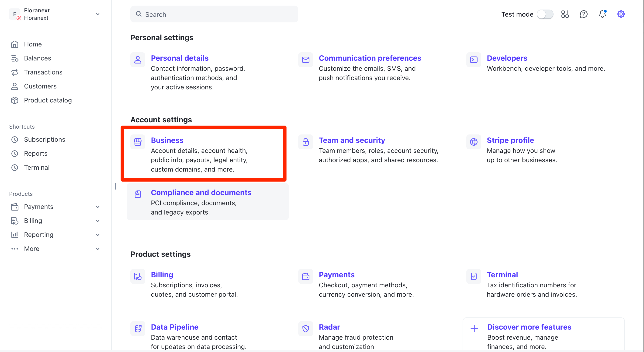Click the settings gear icon
Image resolution: width=644 pixels, height=352 pixels.
[x=621, y=14]
